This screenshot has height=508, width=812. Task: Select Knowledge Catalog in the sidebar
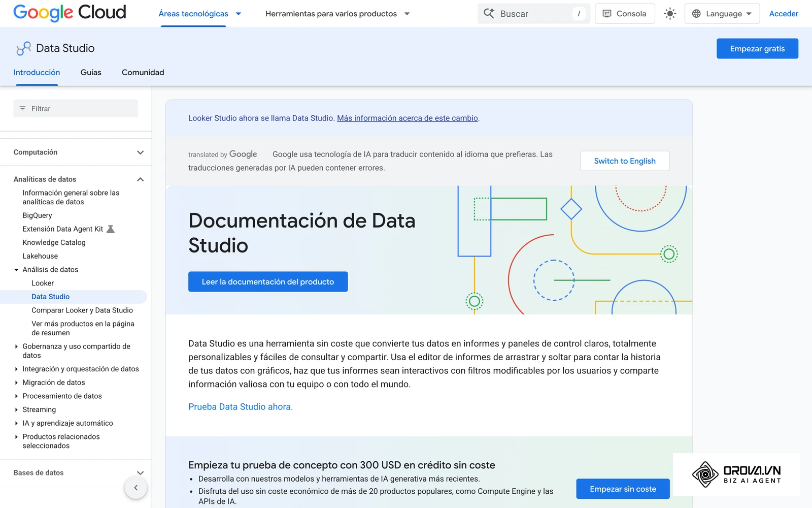coord(54,243)
